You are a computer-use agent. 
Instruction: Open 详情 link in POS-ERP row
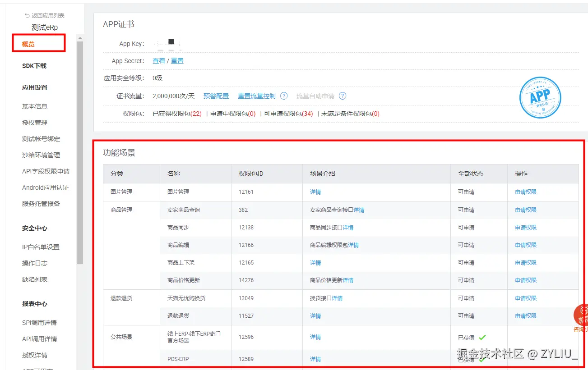pos(315,359)
